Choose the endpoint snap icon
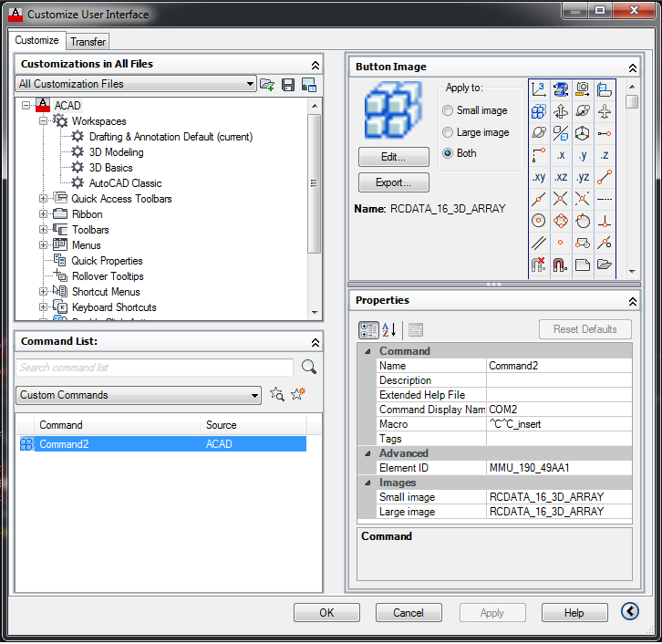 605,177
